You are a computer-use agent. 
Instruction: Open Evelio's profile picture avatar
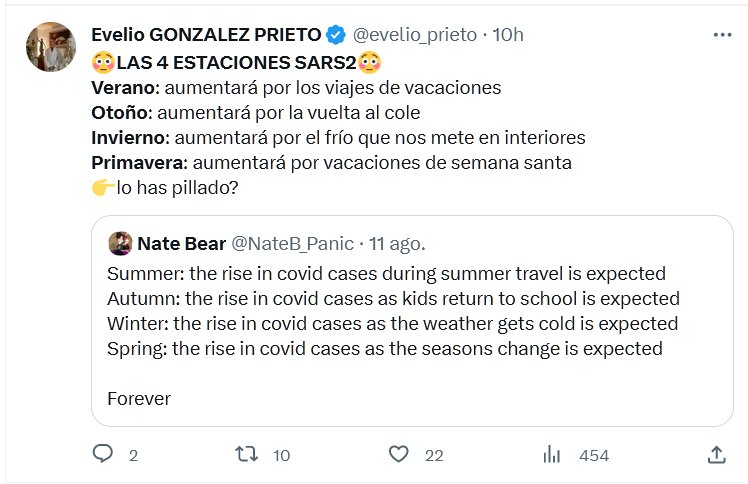(x=49, y=47)
